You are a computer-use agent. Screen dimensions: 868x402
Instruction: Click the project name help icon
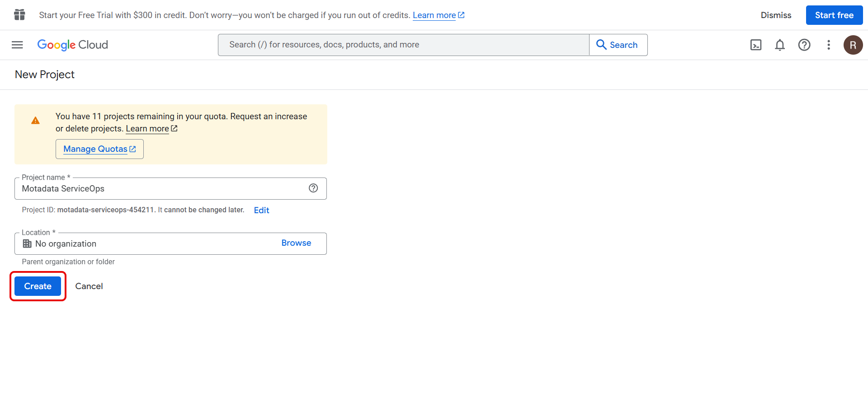click(313, 188)
